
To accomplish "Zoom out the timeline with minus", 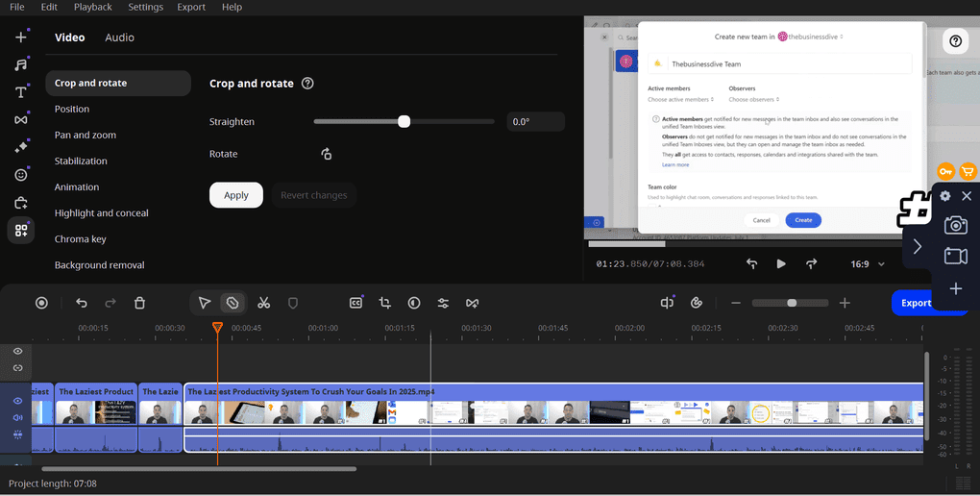I will coord(736,303).
